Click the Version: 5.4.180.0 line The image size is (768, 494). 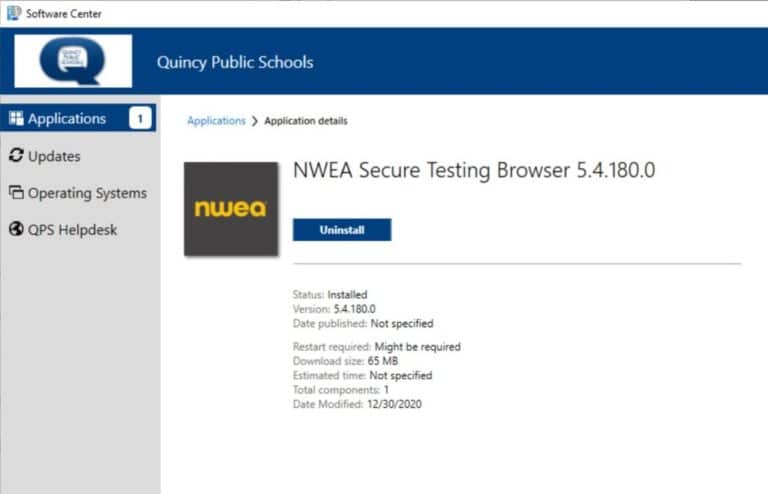[334, 309]
